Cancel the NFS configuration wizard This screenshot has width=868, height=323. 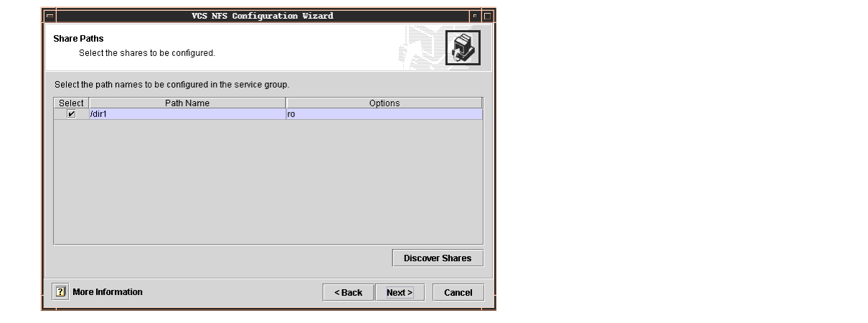tap(458, 293)
